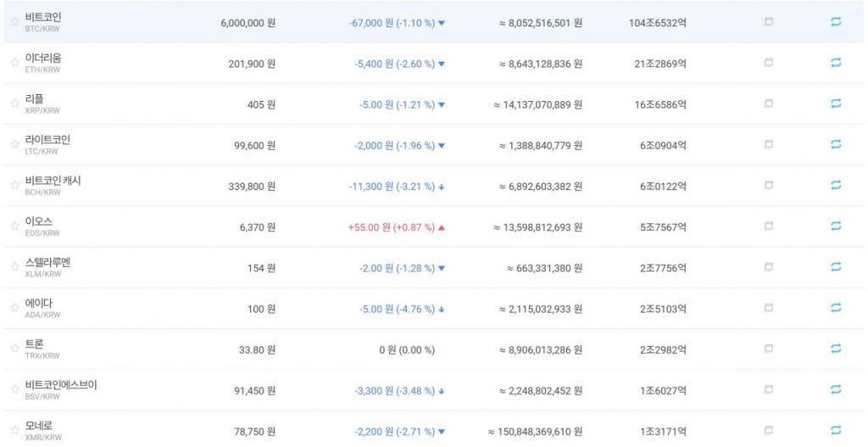Click the trade swap icon for 비트코인 캐시
This screenshot has width=868, height=447.
coord(836,185)
